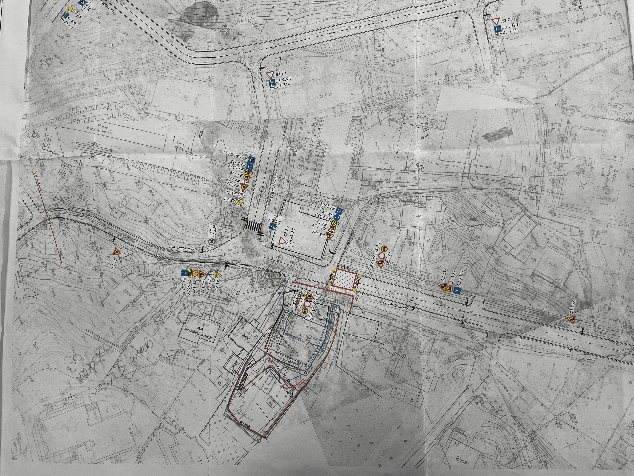This screenshot has width=634, height=476.
Task: Click the blue sign on right diagonal road
Action: tap(457, 290)
